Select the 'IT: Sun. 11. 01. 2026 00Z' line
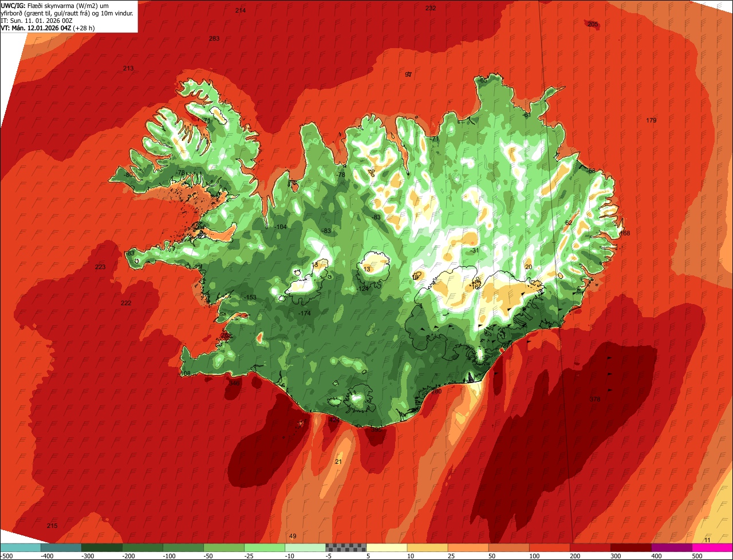The height and width of the screenshot is (560, 733). click(x=37, y=21)
